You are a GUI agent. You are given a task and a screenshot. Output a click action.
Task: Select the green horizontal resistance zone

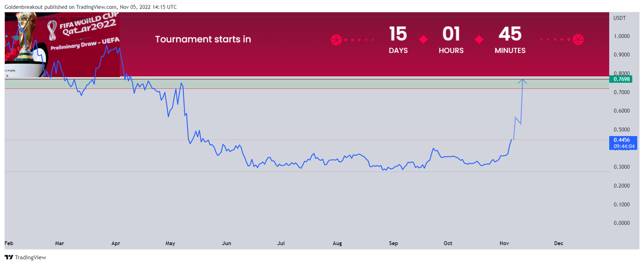[x=307, y=84]
